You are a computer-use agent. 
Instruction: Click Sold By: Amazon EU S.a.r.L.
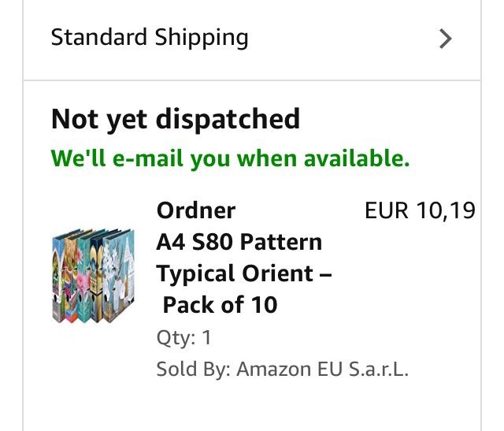tap(282, 369)
